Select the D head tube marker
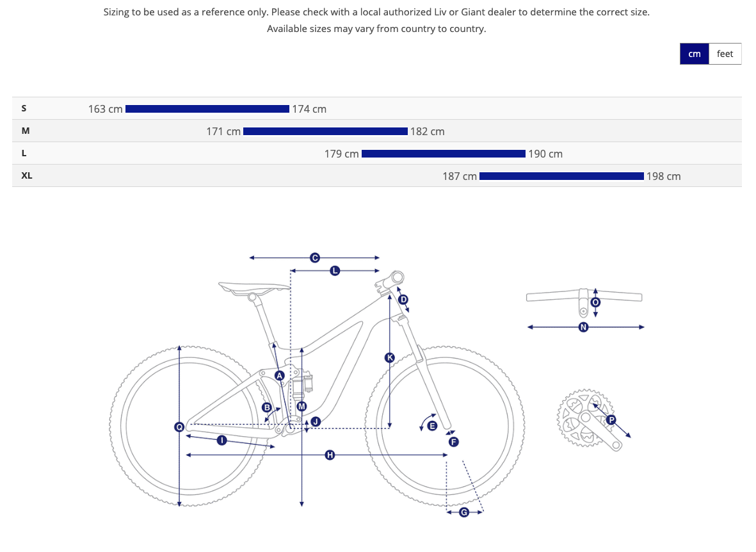This screenshot has width=756, height=552. click(403, 299)
